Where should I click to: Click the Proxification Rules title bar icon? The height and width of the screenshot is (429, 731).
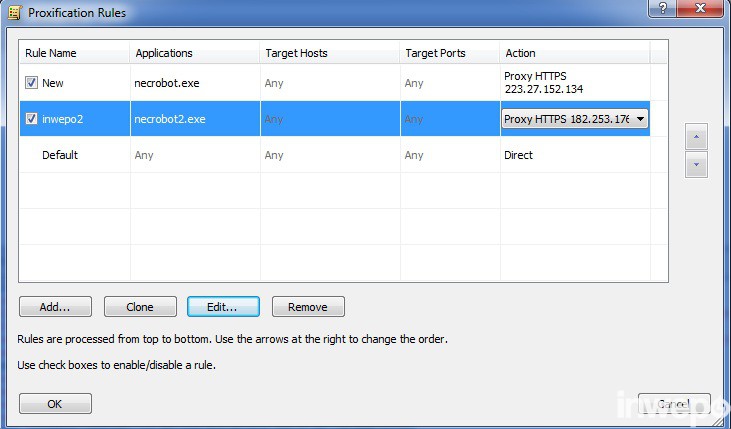click(14, 13)
